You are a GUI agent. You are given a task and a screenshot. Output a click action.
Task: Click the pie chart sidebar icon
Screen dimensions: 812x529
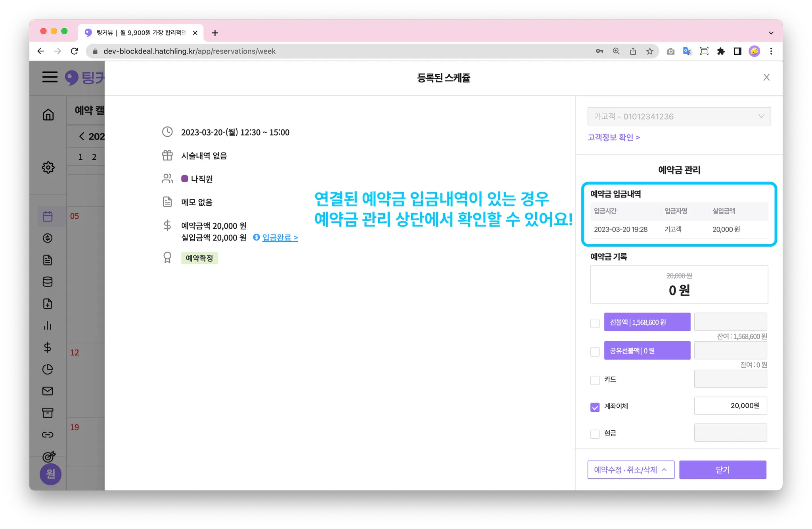[48, 369]
